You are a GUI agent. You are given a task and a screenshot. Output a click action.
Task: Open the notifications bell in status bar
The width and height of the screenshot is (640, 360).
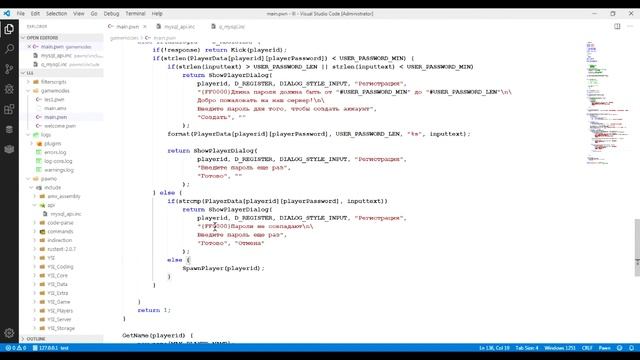pos(631,348)
